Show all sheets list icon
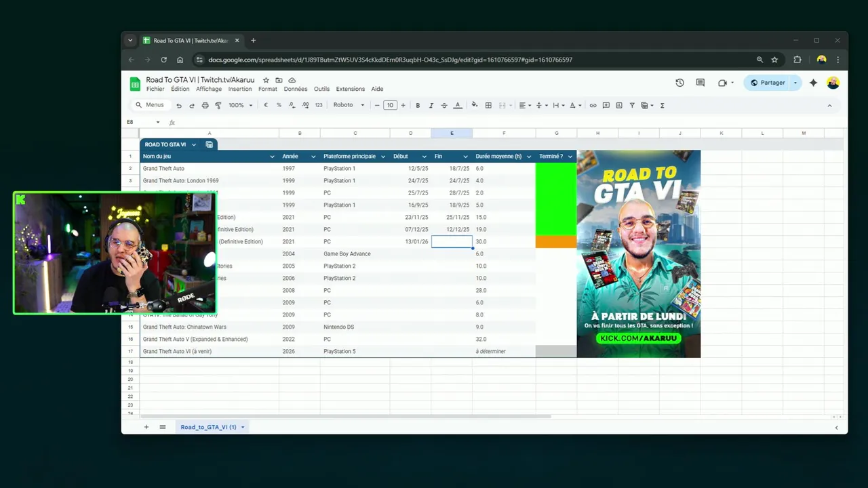868x488 pixels. click(x=163, y=427)
